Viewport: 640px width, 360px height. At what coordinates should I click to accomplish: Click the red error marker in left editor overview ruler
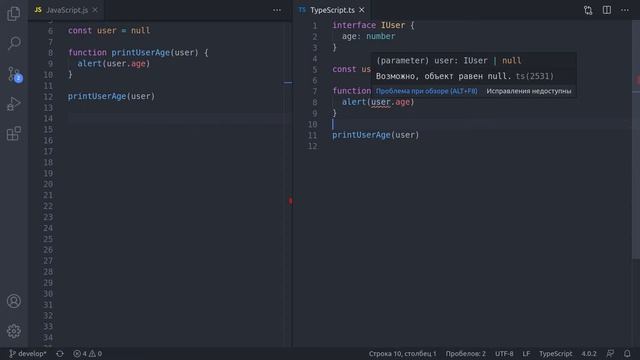coord(290,201)
